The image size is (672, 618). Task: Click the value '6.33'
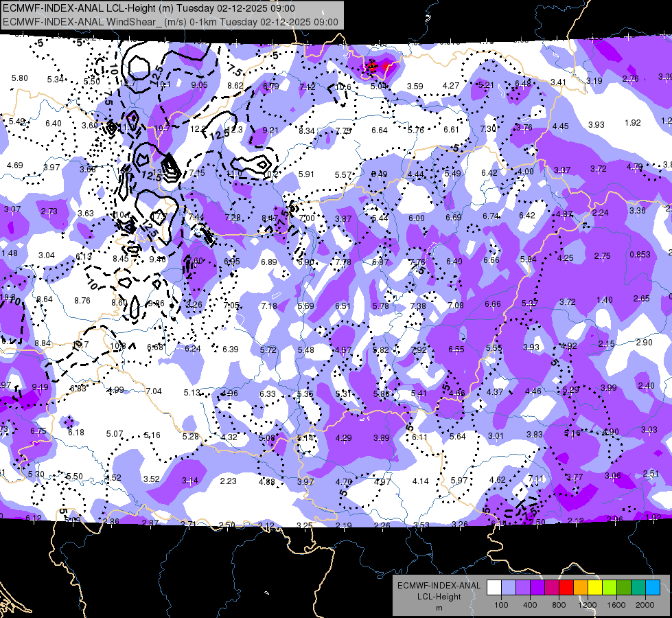268,393
